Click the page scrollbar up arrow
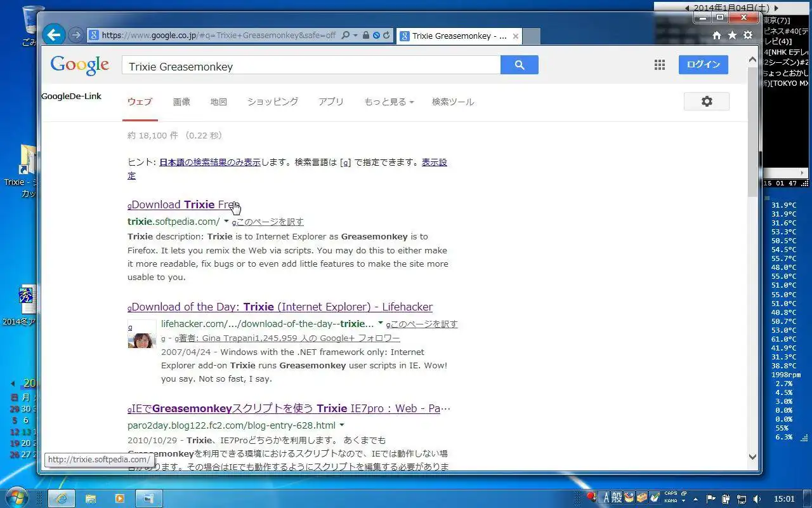This screenshot has height=508, width=812. (752, 61)
